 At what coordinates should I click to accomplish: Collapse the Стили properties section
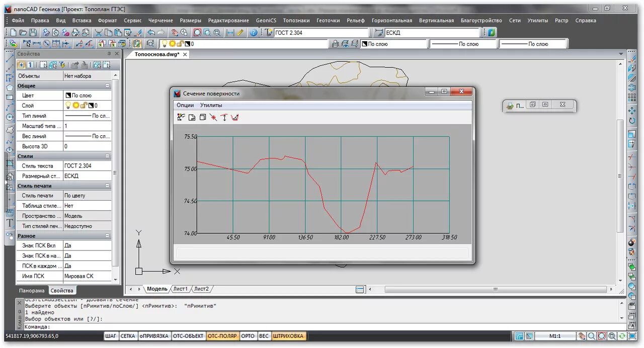(107, 156)
